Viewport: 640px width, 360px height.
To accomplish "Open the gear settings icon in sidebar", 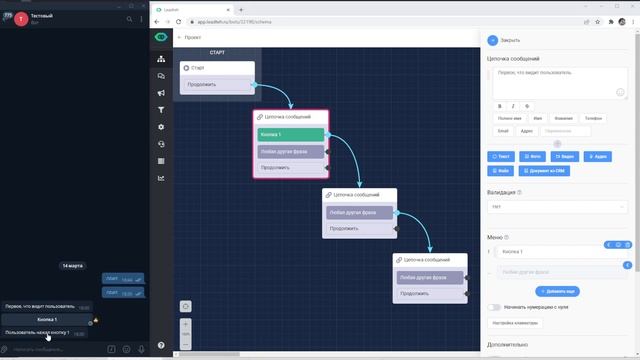I will tap(161, 127).
